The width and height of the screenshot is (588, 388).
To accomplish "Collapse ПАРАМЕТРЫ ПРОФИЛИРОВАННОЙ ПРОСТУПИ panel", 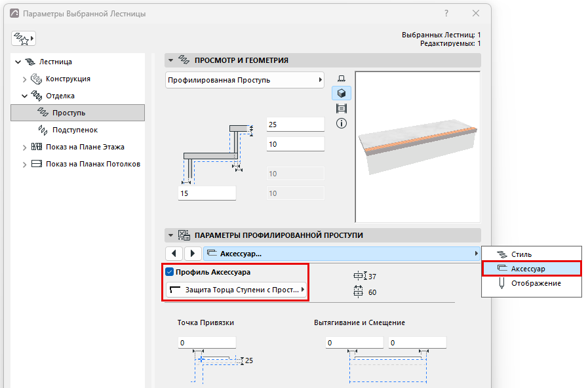I will pyautogui.click(x=170, y=235).
